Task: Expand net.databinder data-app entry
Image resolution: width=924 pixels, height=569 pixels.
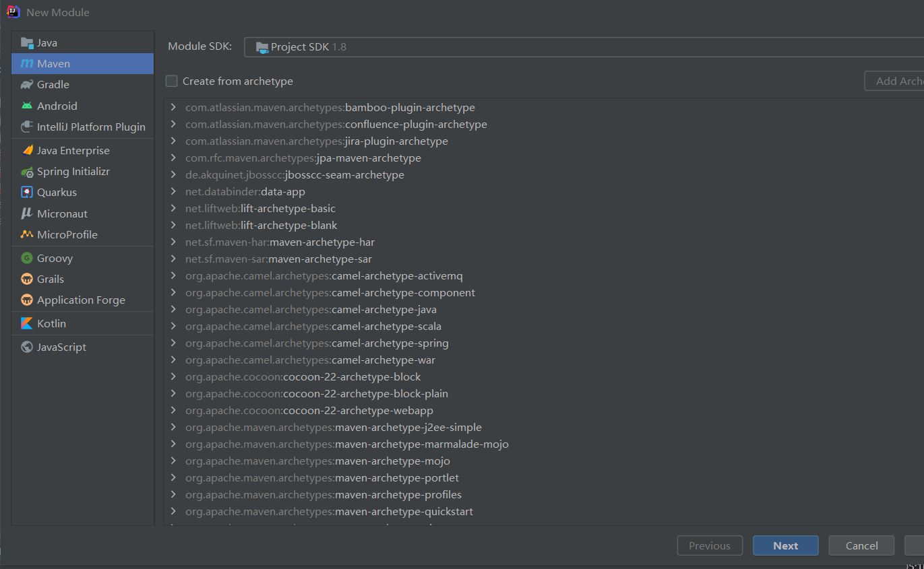Action: 174,191
